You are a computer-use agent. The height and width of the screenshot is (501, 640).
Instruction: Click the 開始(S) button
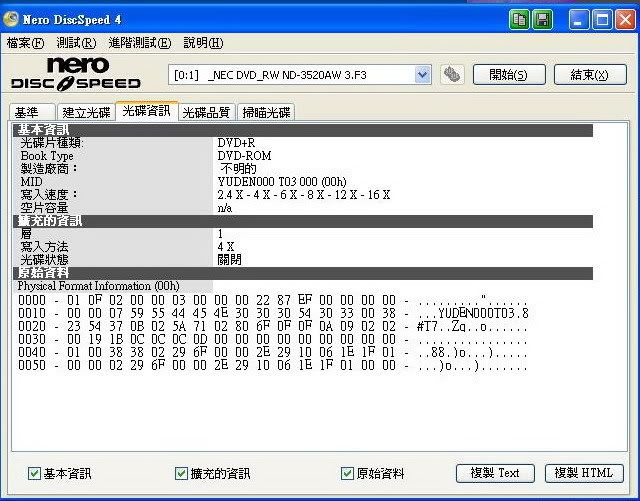pyautogui.click(x=509, y=75)
